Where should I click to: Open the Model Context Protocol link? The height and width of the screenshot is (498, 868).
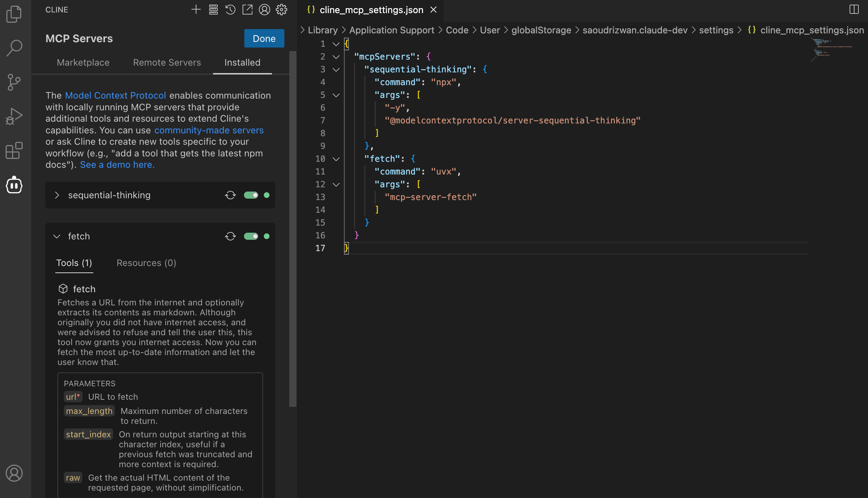pos(115,95)
